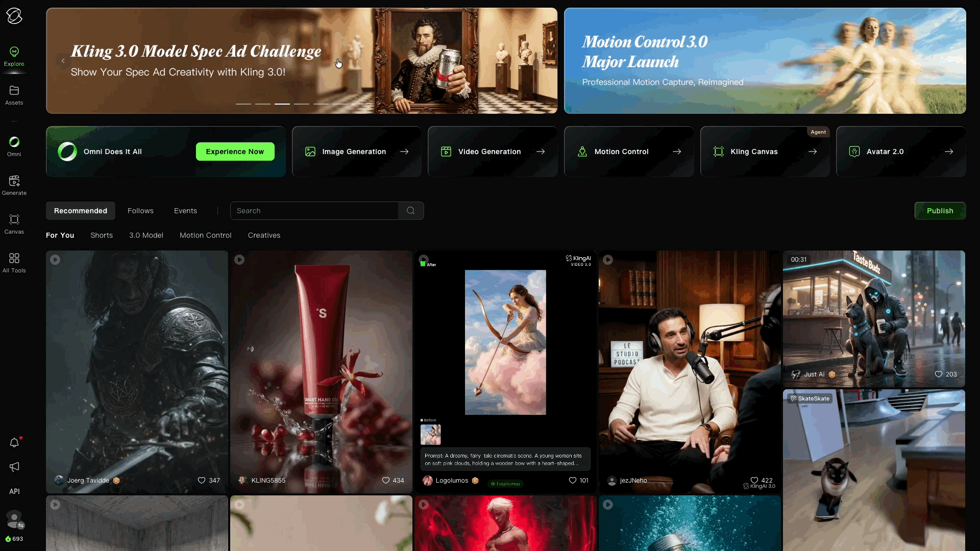The image size is (980, 551).
Task: Toggle like on the Just Ai video
Action: (938, 374)
